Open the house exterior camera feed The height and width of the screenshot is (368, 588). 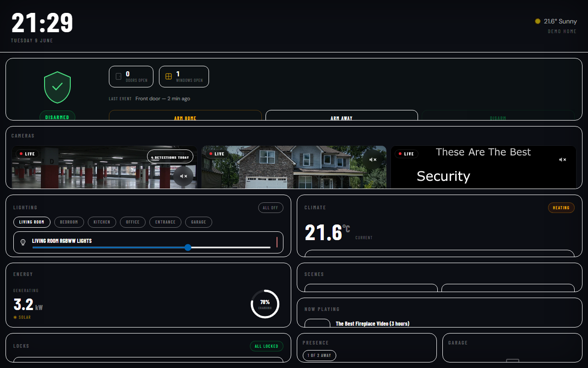pyautogui.click(x=294, y=167)
